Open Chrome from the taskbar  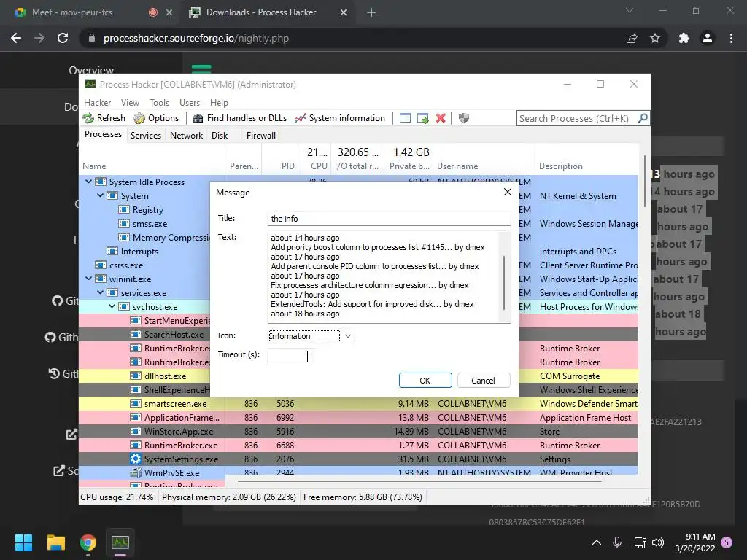(x=88, y=542)
